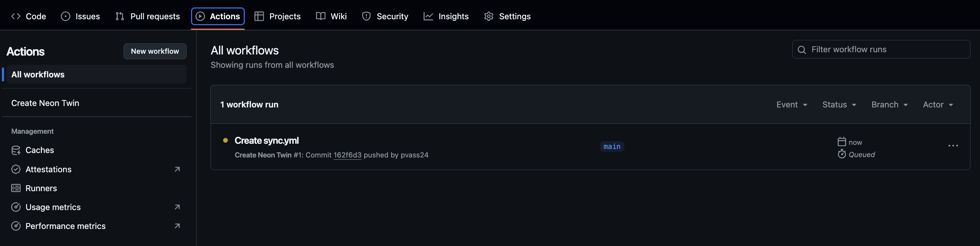Click the queued status dot beside Create sync.yml
This screenshot has height=246, width=980.
coord(225,140)
